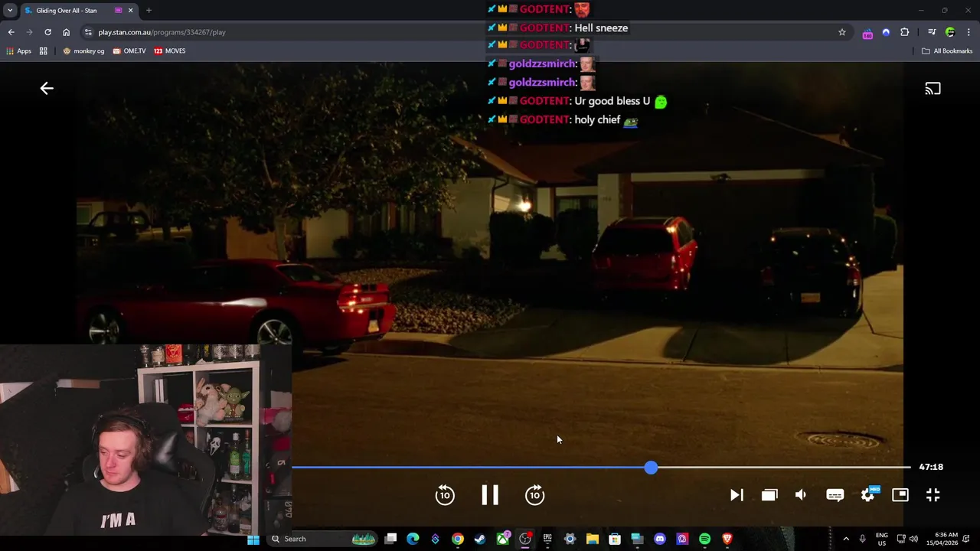Open the episodes list icon
This screenshot has width=980, height=551.
(x=769, y=495)
